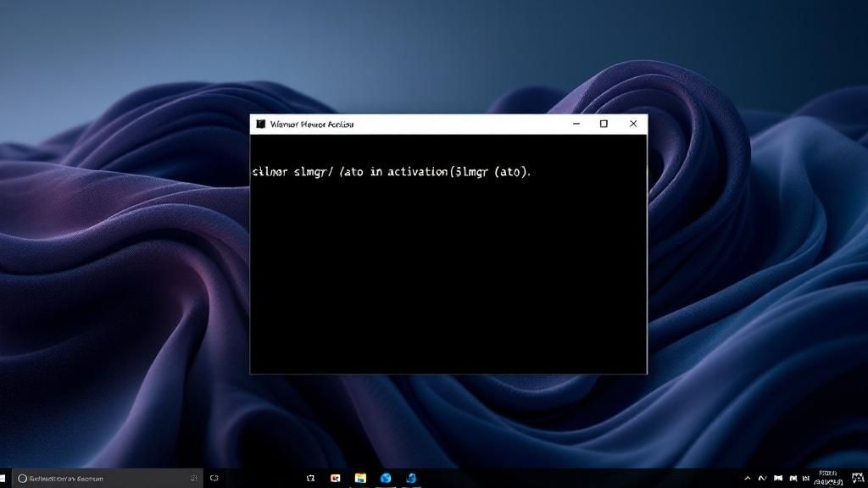Click the command prompt window title text
Viewport: 868px width, 488px height.
[x=312, y=125]
